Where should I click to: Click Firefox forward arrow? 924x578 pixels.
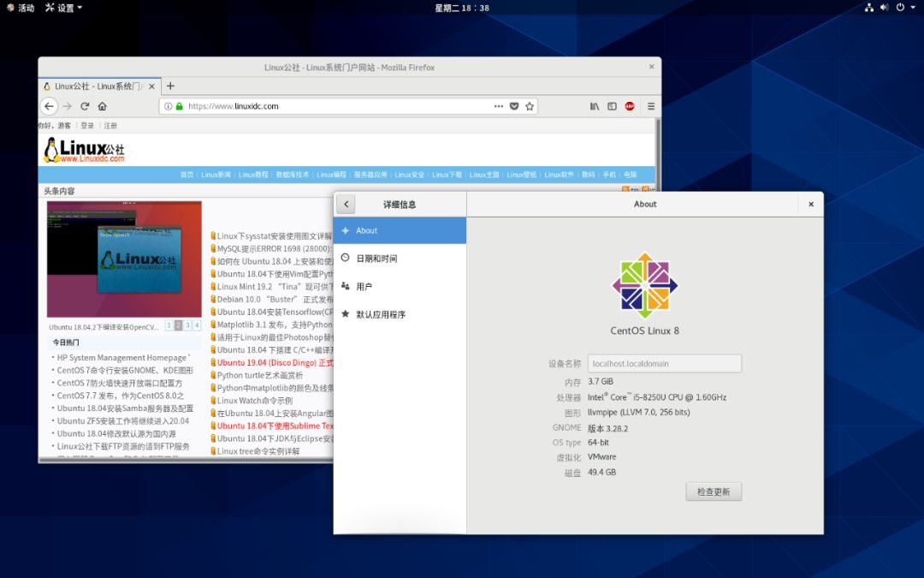[68, 106]
